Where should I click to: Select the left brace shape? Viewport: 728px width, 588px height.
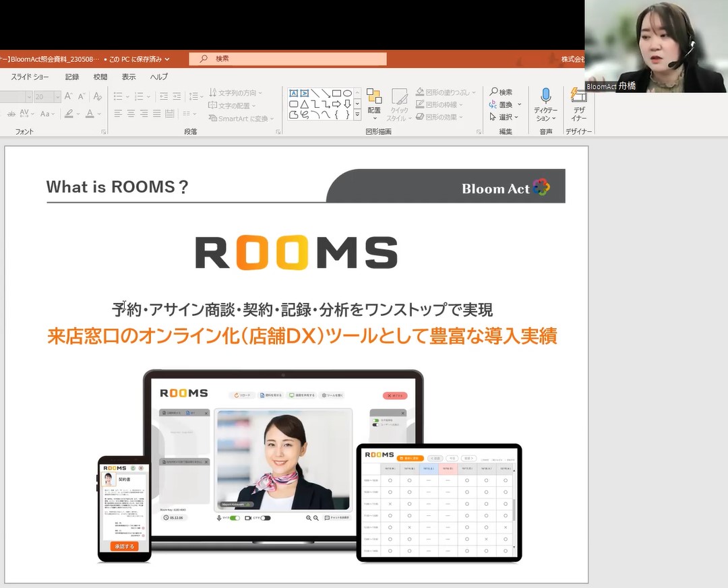click(336, 115)
